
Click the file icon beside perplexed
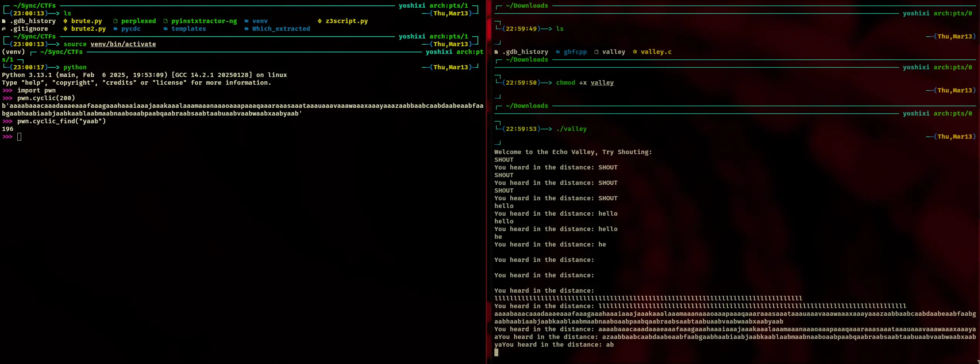(x=116, y=21)
